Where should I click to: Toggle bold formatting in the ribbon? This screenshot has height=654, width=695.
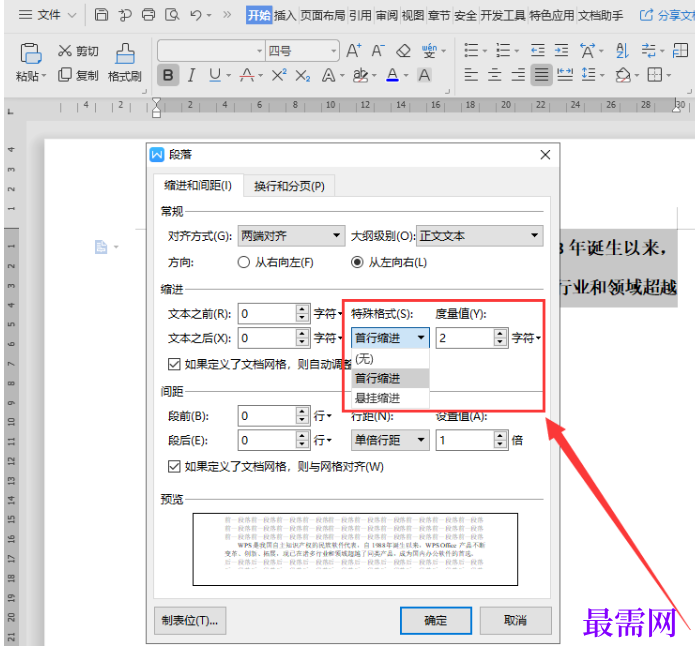point(168,75)
